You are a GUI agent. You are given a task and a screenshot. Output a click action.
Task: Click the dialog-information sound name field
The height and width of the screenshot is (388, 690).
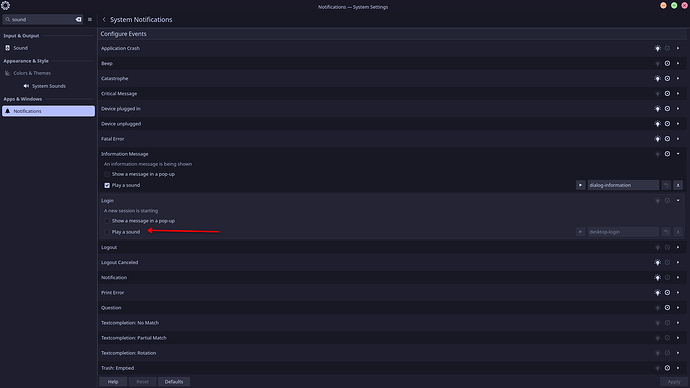pos(623,185)
